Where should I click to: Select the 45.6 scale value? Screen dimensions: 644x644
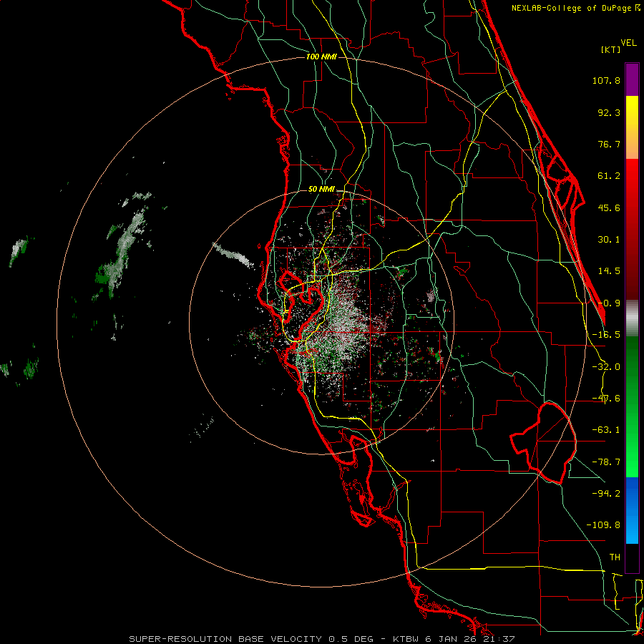pyautogui.click(x=609, y=208)
